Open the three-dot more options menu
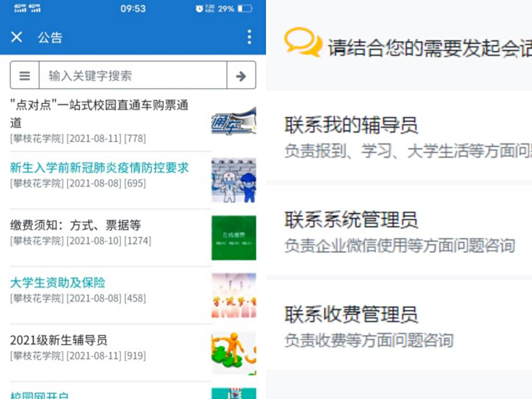The height and width of the screenshot is (399, 532). 249,37
